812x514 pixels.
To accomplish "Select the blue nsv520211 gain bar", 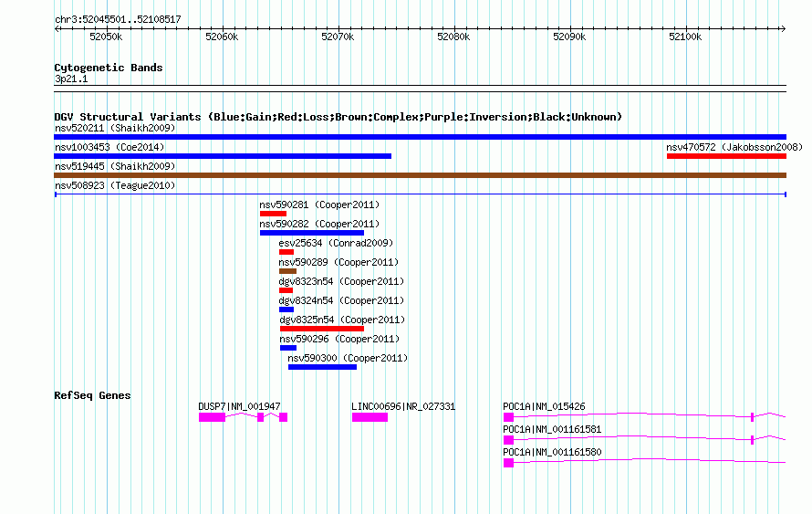I will tap(420, 137).
